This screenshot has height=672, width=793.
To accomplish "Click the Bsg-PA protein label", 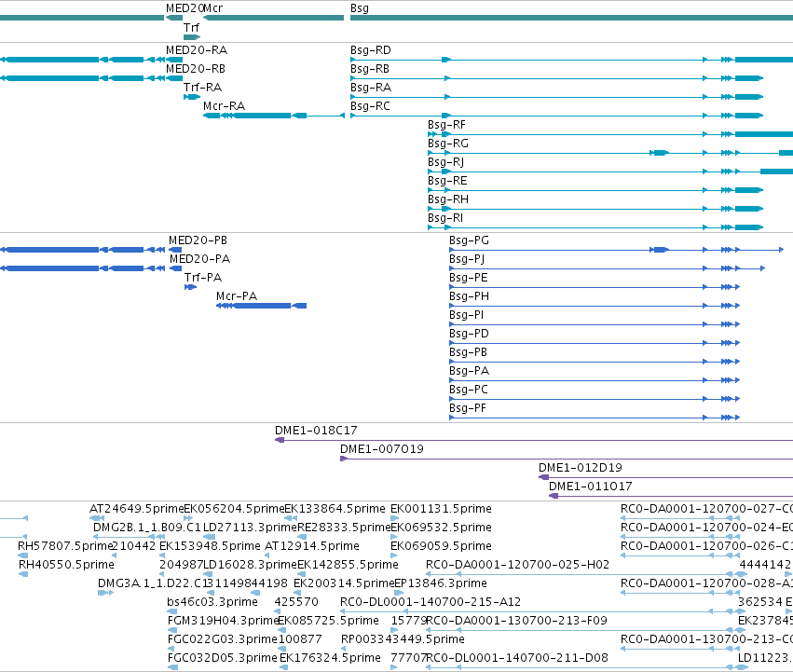I will (469, 371).
